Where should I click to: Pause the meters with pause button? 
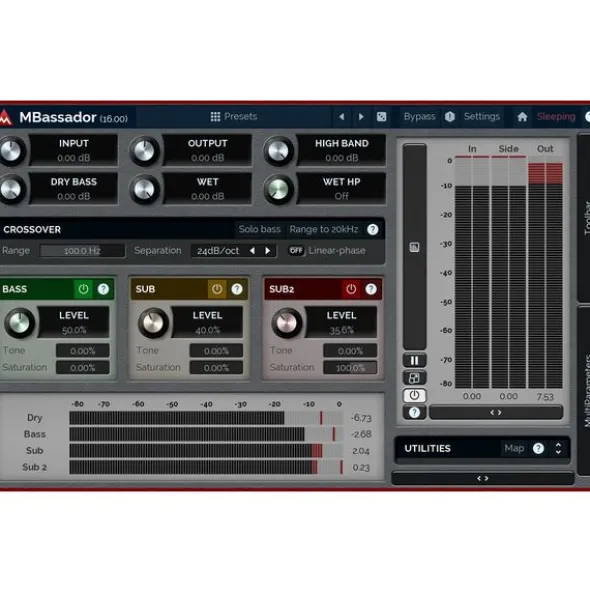coord(414,361)
